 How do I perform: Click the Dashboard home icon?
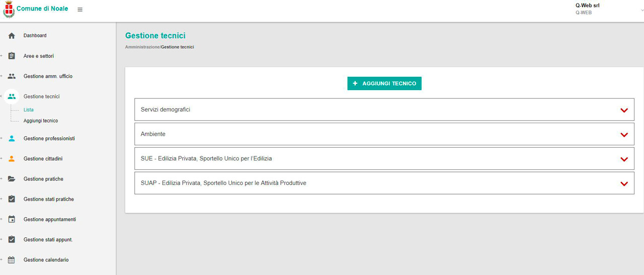[x=12, y=36]
